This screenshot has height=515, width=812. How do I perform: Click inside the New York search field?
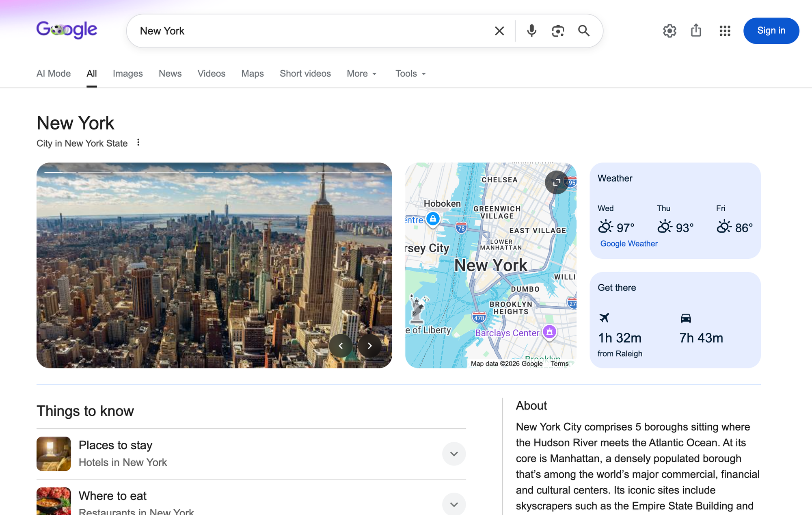tap(313, 31)
